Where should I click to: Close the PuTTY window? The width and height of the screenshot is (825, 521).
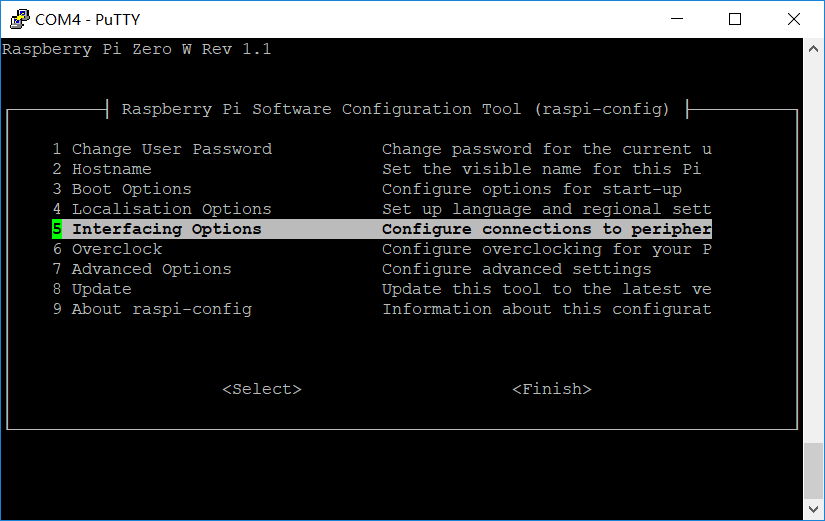click(x=793, y=19)
